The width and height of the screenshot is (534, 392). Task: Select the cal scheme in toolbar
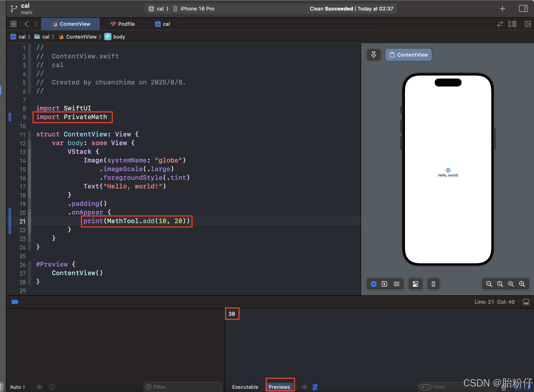[x=156, y=9]
